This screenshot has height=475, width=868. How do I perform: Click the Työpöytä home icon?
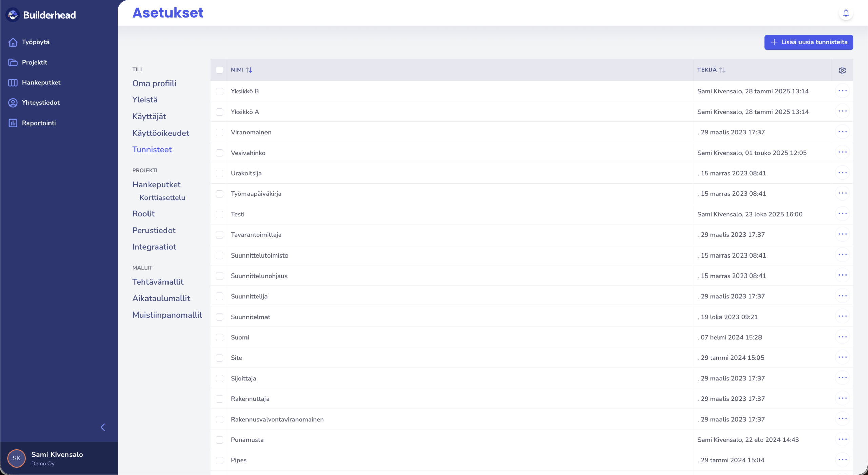click(x=13, y=42)
